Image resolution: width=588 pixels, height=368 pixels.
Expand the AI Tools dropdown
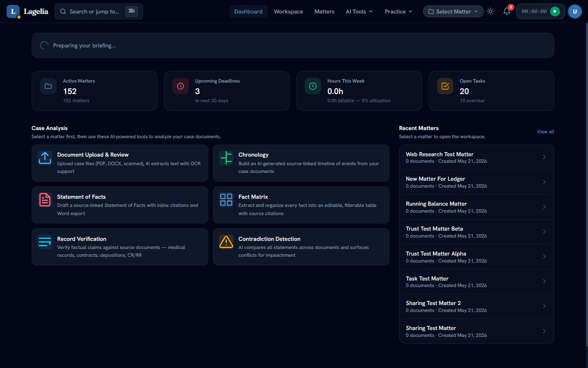click(x=359, y=11)
